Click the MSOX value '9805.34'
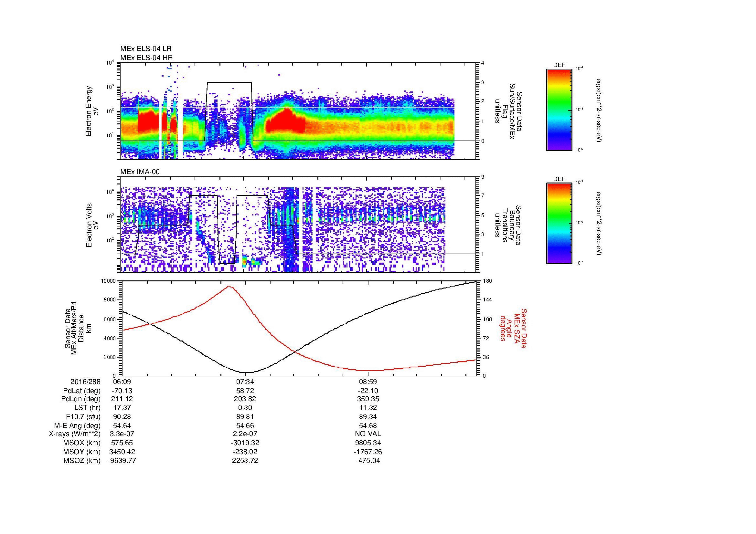Viewport: 756px width, 534px height. click(x=368, y=443)
